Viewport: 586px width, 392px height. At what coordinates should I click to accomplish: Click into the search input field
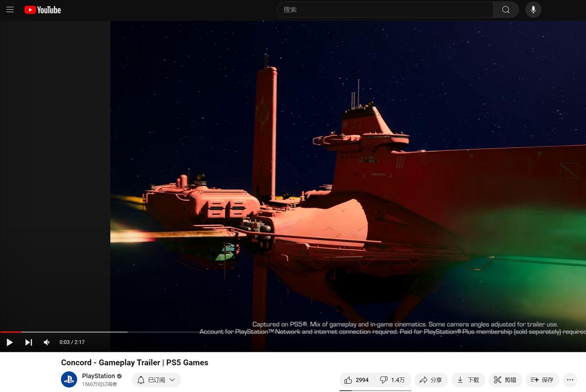tap(385, 10)
